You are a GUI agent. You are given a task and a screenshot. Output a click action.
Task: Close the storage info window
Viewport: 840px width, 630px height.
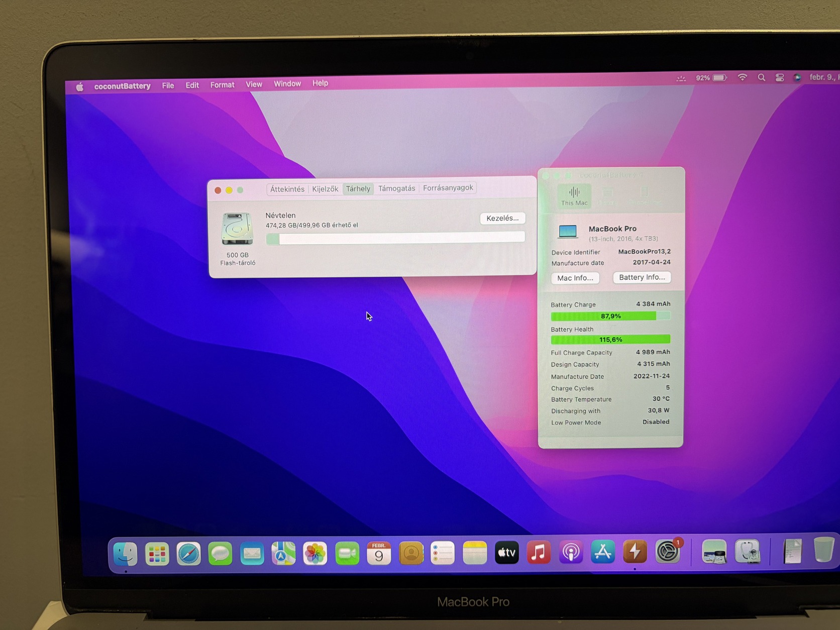click(x=218, y=190)
